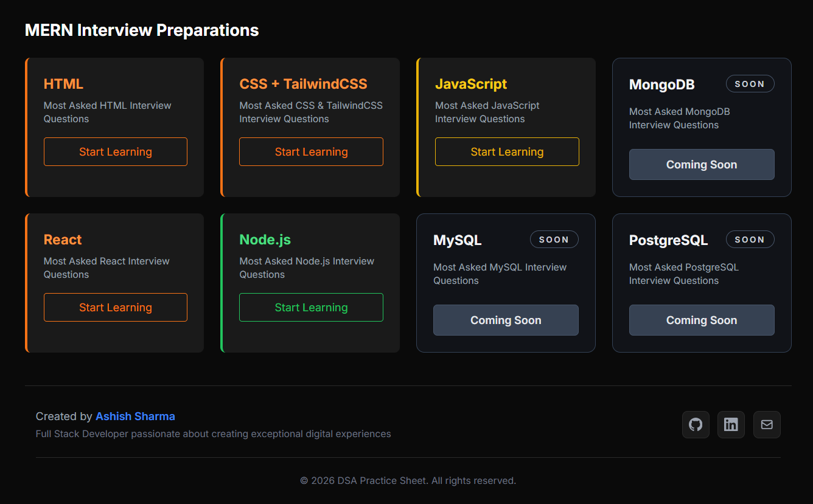Click Coming Soon button on MySQL card
The height and width of the screenshot is (504, 813).
click(506, 320)
